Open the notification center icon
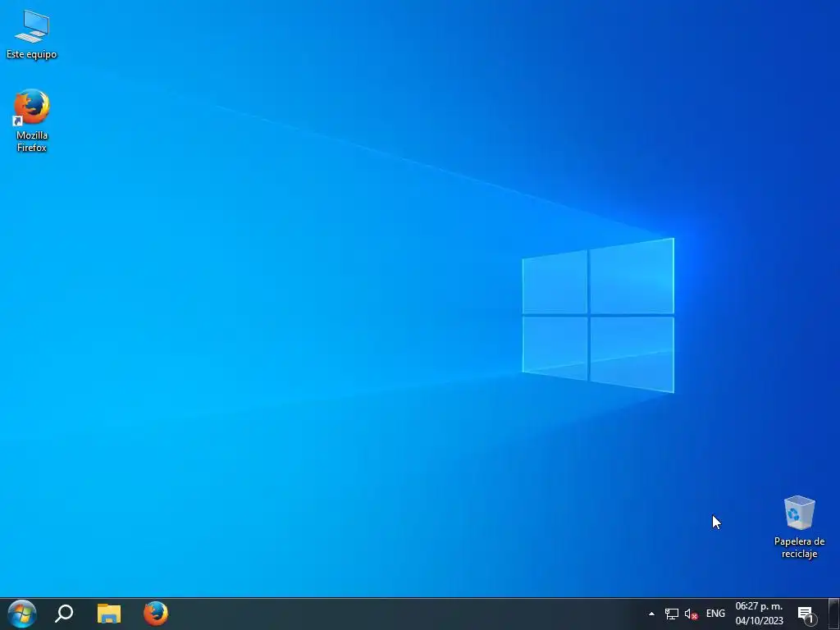Image resolution: width=840 pixels, height=630 pixels. (806, 614)
